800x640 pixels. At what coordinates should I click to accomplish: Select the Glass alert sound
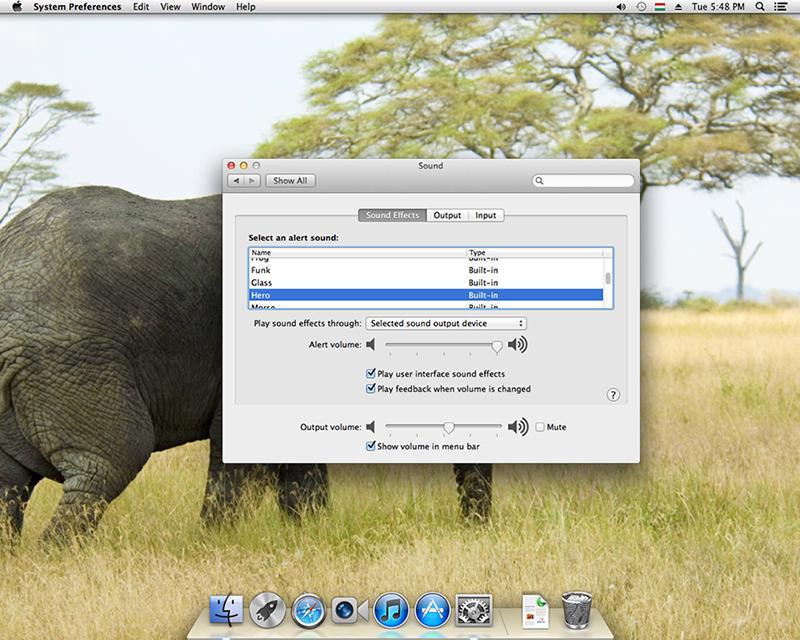pyautogui.click(x=426, y=282)
